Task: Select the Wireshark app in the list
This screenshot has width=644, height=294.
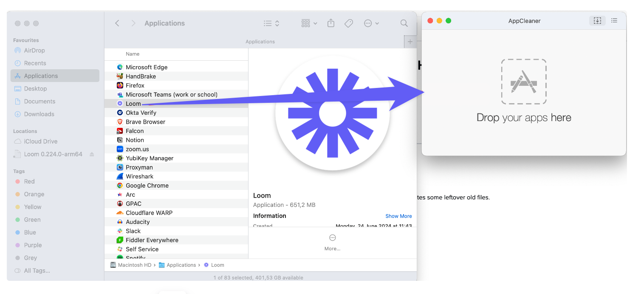Action: 139,176
